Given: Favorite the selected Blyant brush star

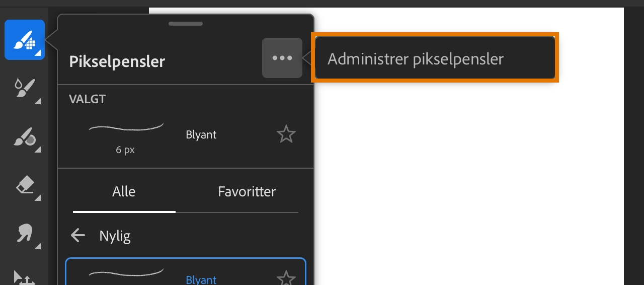Looking at the screenshot, I should coord(286,134).
